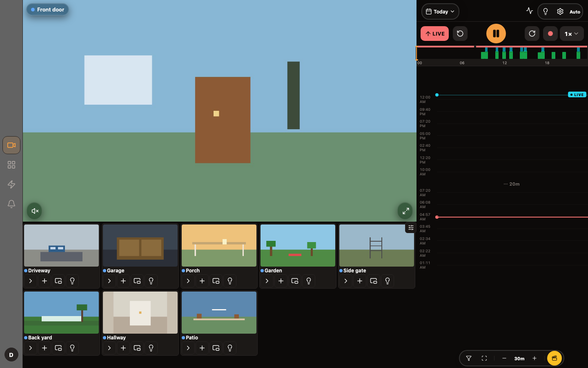Expand the Porch camera chevron
The height and width of the screenshot is (368, 588).
coord(188,281)
